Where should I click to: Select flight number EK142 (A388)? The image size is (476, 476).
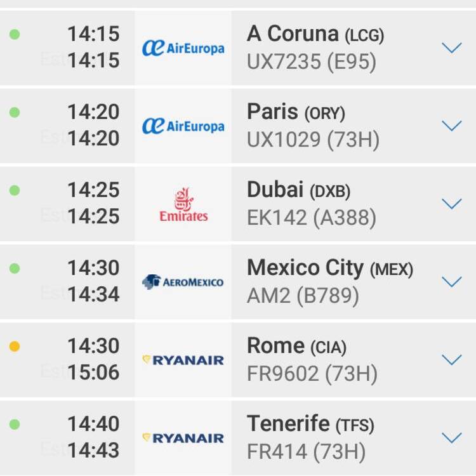(312, 218)
